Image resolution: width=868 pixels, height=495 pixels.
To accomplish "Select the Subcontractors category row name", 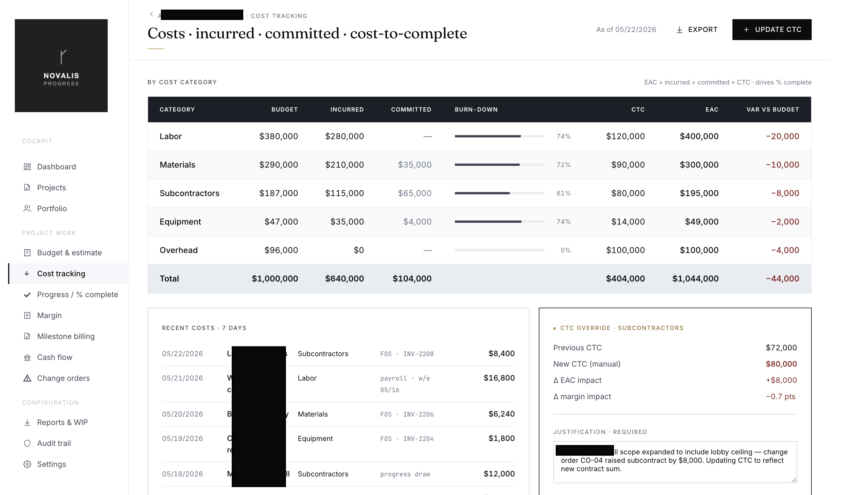I will point(189,193).
